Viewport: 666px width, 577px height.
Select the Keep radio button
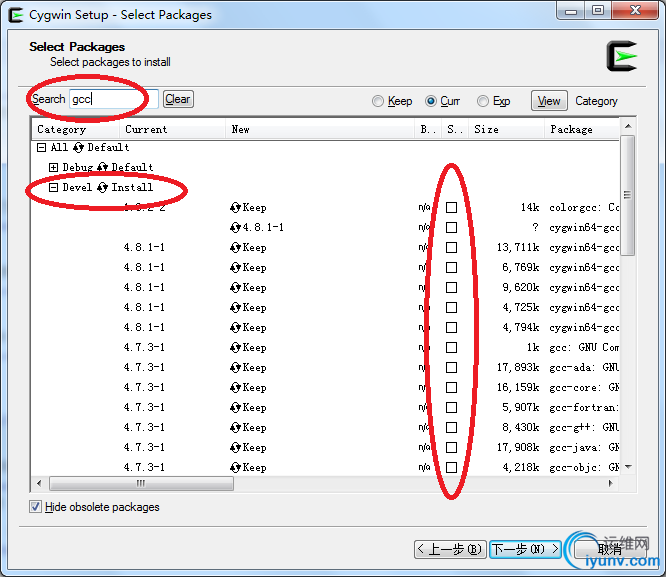coord(378,101)
